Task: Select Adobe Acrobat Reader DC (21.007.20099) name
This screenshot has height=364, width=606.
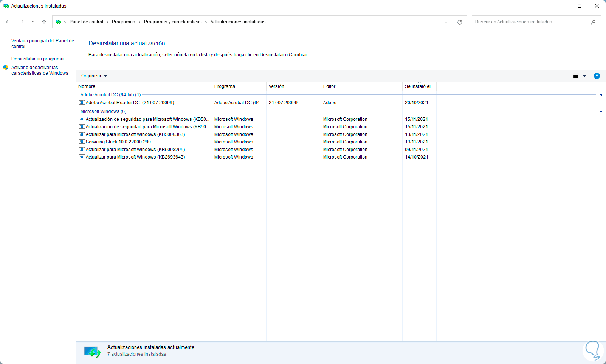Action: click(x=130, y=103)
